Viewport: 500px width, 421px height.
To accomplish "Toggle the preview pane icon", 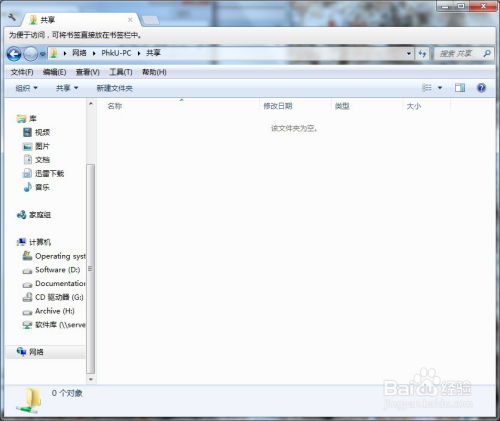I will (460, 88).
